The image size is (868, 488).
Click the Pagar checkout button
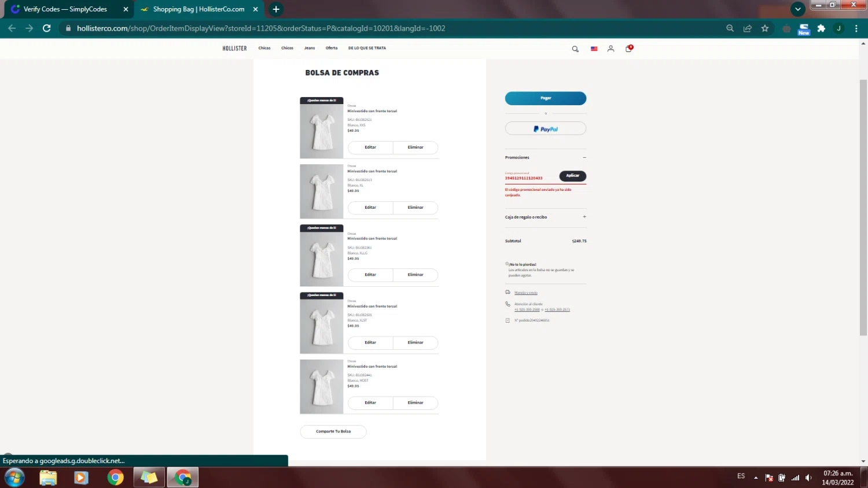pos(546,98)
